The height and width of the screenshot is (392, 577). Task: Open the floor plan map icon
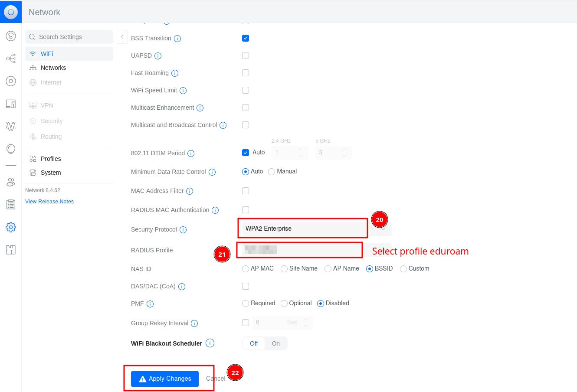[11, 249]
